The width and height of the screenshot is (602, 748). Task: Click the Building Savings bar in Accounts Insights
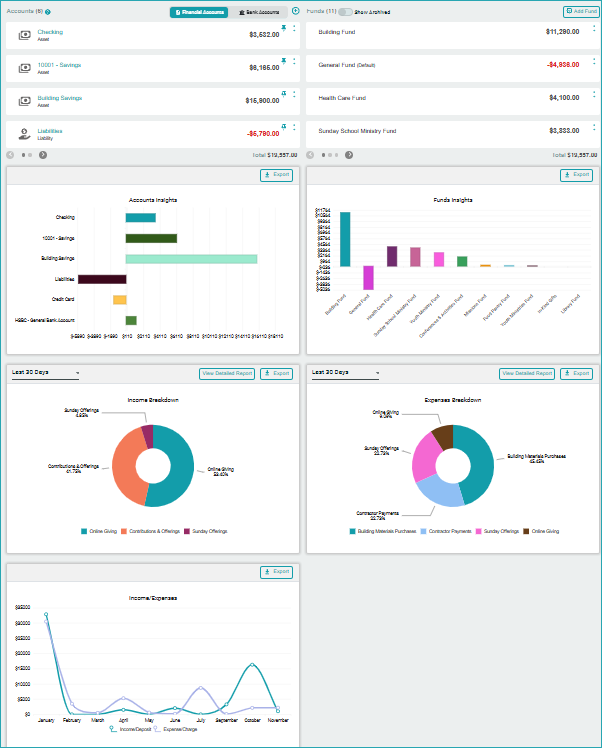pos(191,259)
